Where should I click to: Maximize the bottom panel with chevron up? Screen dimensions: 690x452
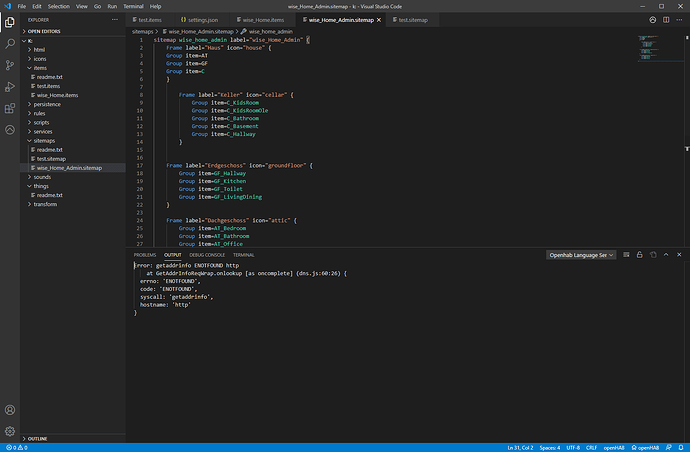[x=668, y=255]
